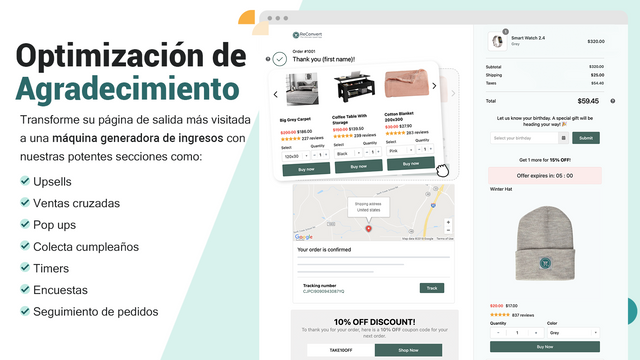Click the '837 reviews' rating text
Viewport: 640px width, 360px height.
tap(523, 315)
